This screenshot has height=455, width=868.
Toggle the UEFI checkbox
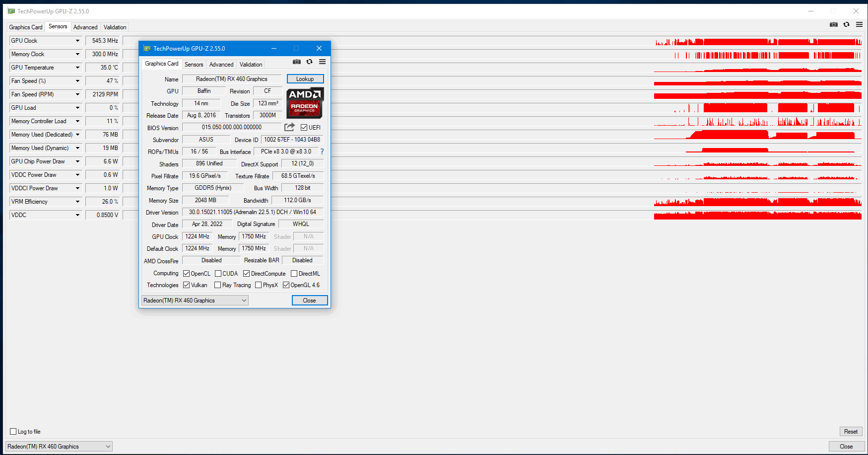304,128
